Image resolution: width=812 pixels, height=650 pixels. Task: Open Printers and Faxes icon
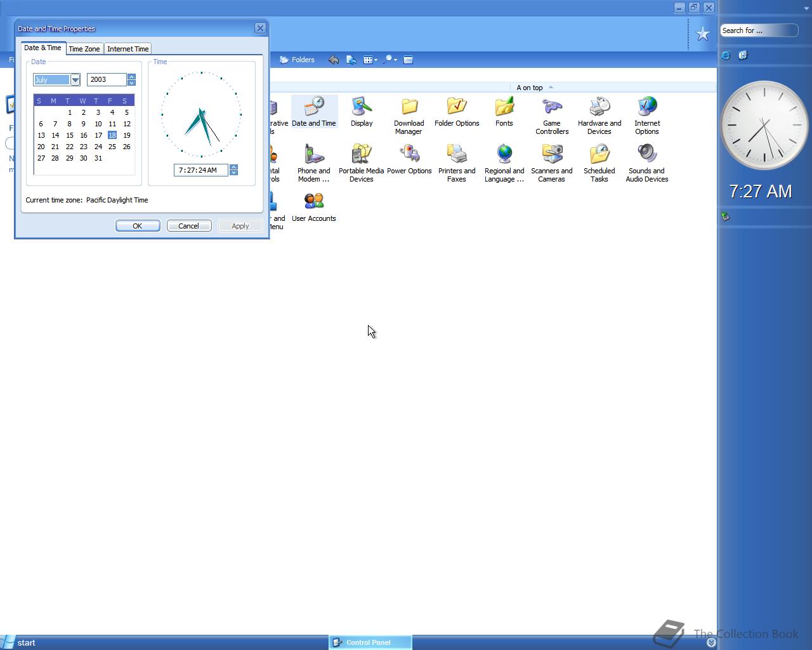pyautogui.click(x=457, y=163)
